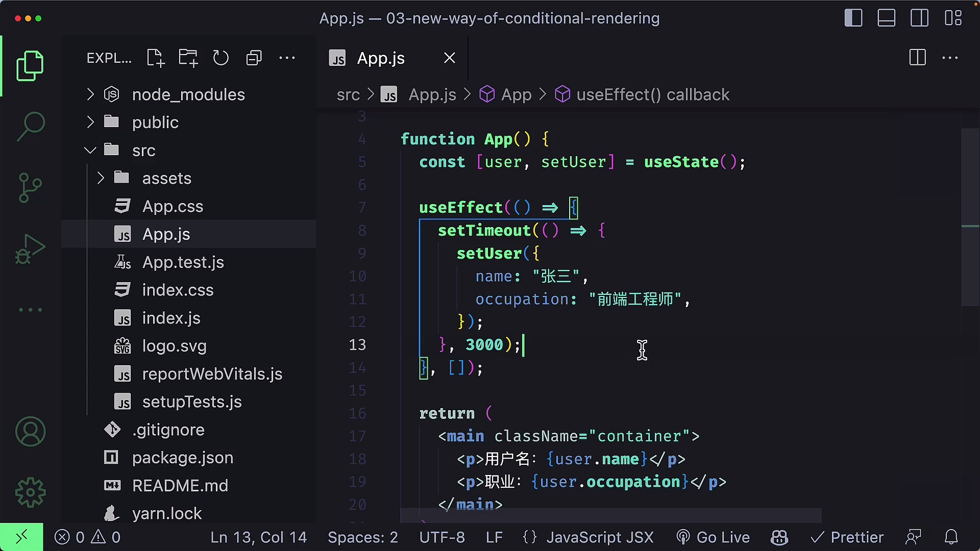The height and width of the screenshot is (551, 980).
Task: Select App.js in the file tree
Action: 189,234
